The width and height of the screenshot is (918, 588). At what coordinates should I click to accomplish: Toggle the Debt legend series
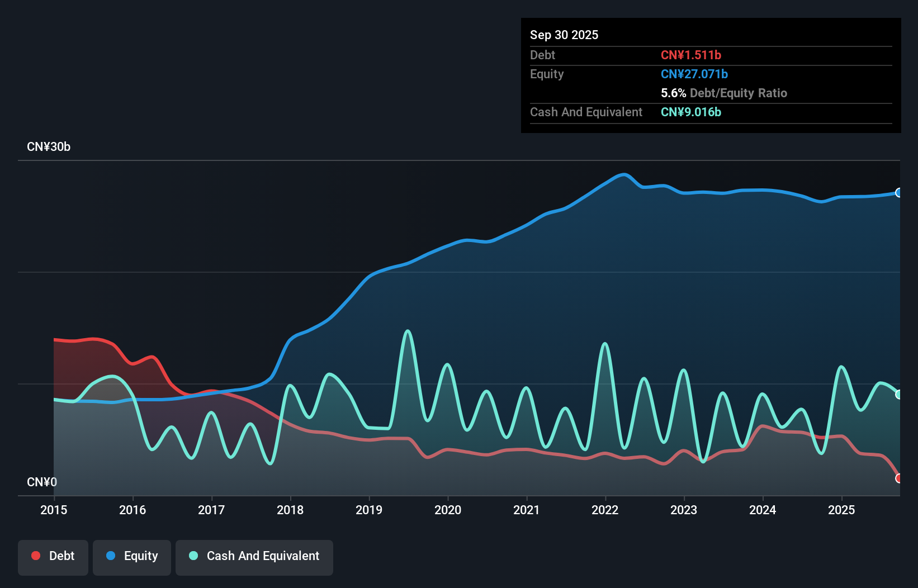(x=53, y=556)
